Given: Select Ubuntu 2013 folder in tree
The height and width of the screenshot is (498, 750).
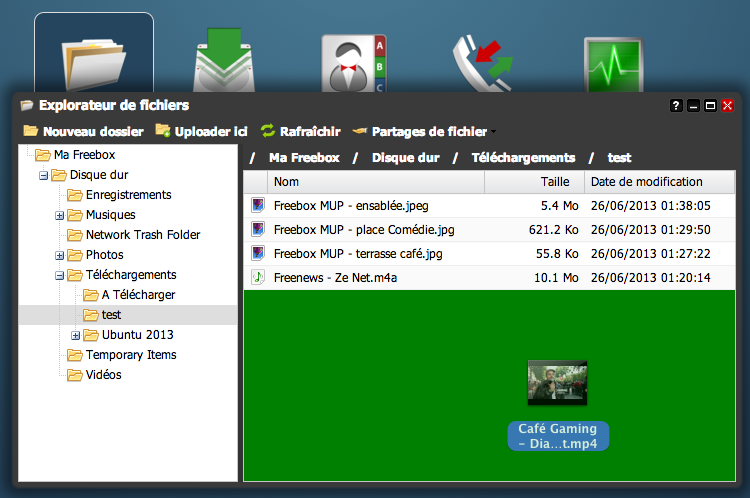Looking at the screenshot, I should (x=138, y=335).
